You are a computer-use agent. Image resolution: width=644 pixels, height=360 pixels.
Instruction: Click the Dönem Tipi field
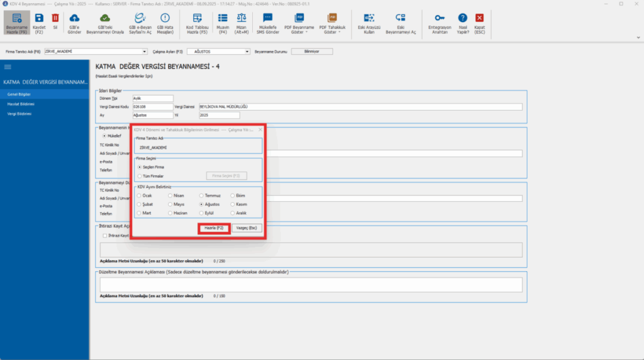(153, 99)
